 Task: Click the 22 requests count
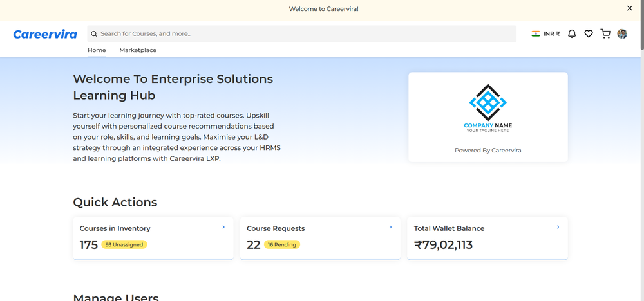click(253, 245)
